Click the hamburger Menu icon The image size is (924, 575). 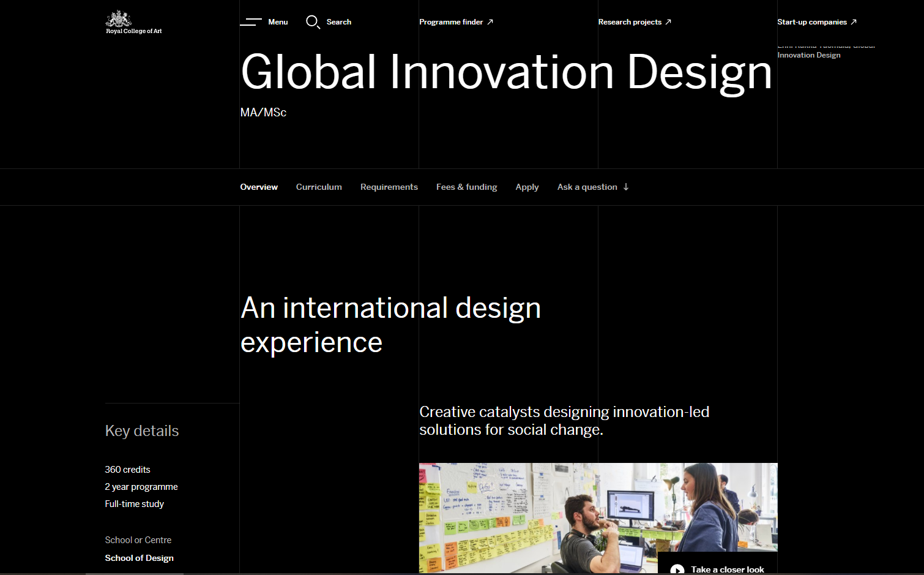tap(251, 22)
